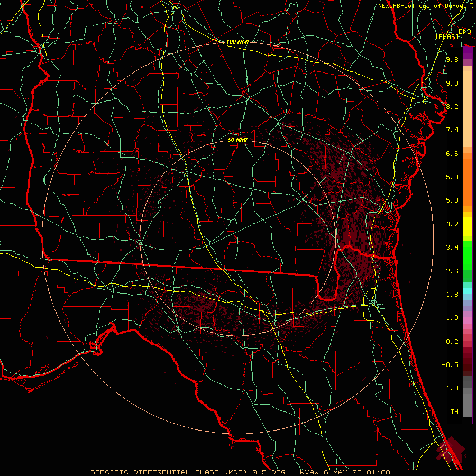Screen dimensions: 476x476
Task: Click the 1.0 legend value
Action: point(452,318)
